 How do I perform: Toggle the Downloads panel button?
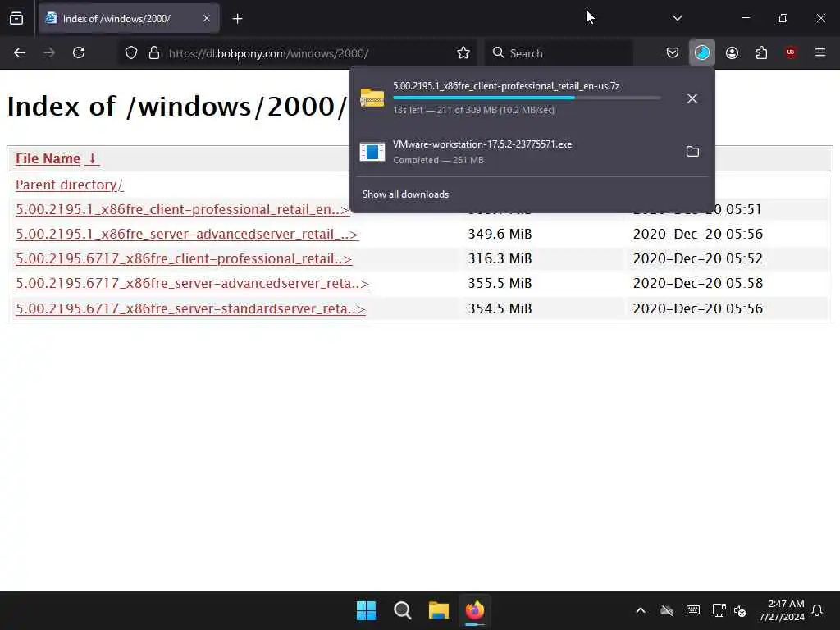click(x=702, y=52)
